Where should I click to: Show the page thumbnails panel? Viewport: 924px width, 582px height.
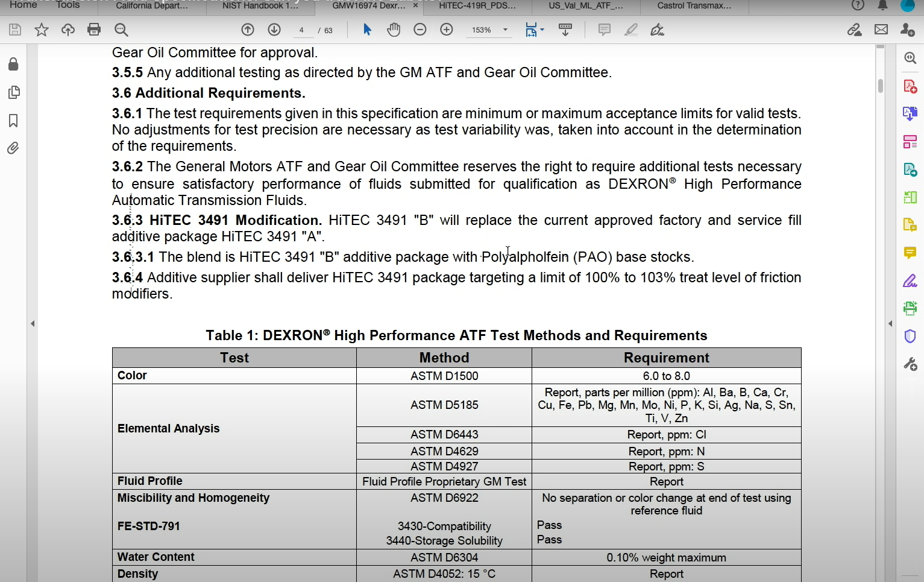[x=13, y=92]
